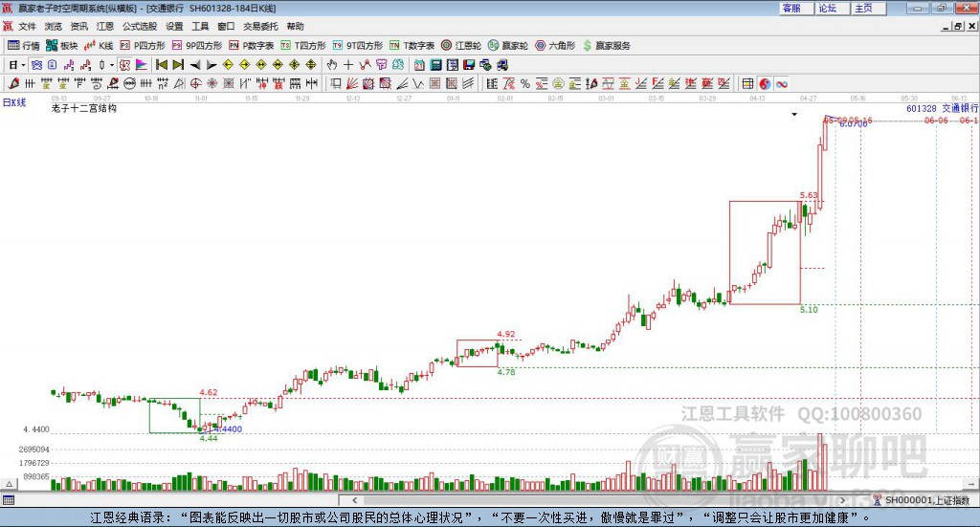
Task: Click the truck delivery icon
Action: 502,65
